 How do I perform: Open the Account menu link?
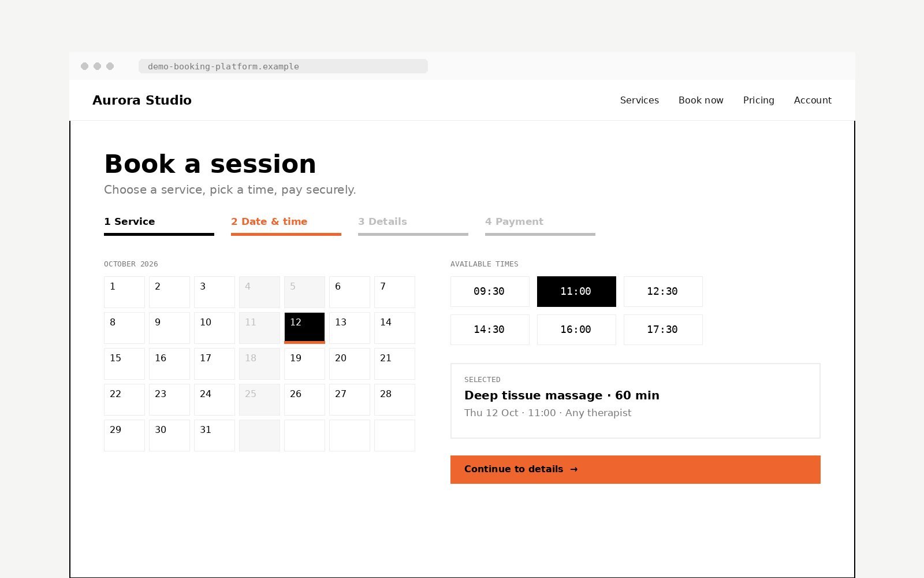tap(813, 100)
